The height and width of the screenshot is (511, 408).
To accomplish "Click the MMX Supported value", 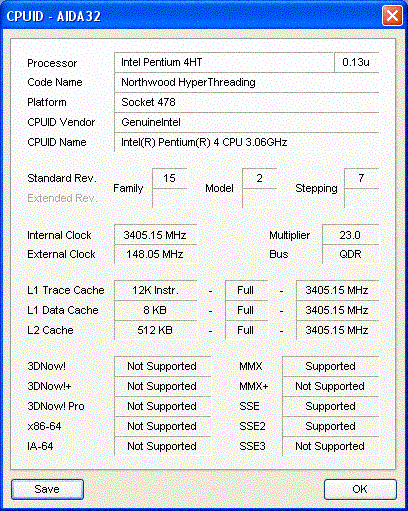I will pos(330,366).
